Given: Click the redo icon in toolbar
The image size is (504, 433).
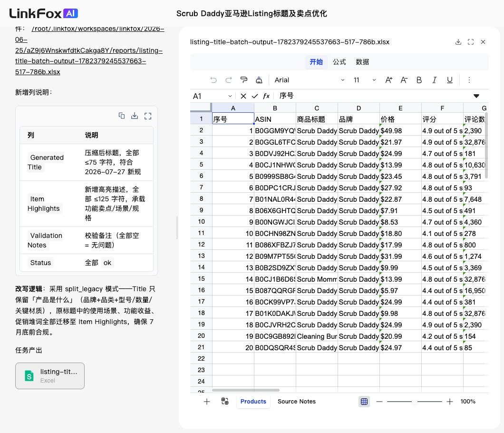Looking at the screenshot, I should (x=229, y=80).
